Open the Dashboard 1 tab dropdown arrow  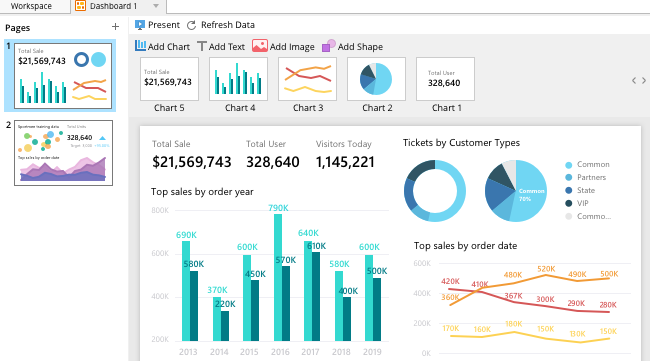coord(156,6)
